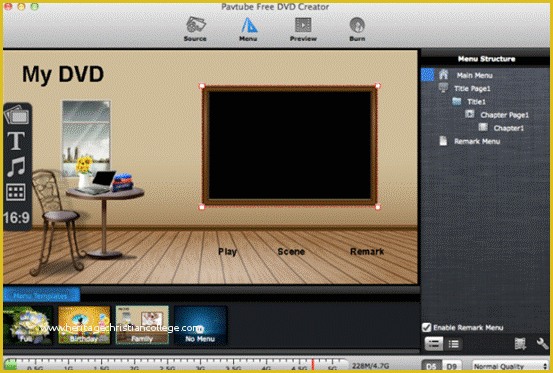Select Main Menu in Menu Structure
This screenshot has width=553, height=373.
(474, 75)
